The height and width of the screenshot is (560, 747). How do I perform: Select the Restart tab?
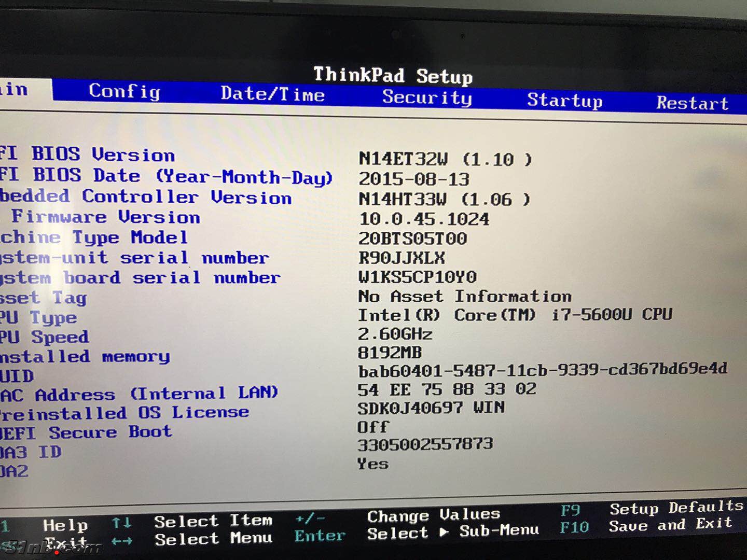pos(693,103)
